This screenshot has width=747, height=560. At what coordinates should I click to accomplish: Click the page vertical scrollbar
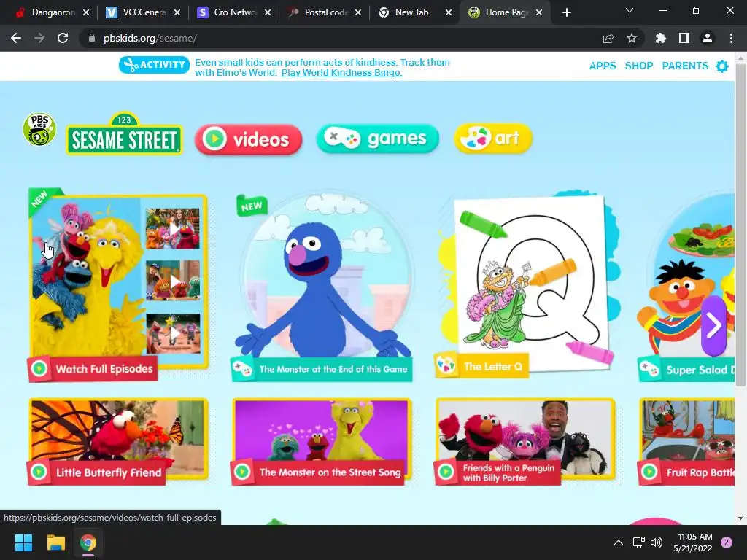(740, 224)
